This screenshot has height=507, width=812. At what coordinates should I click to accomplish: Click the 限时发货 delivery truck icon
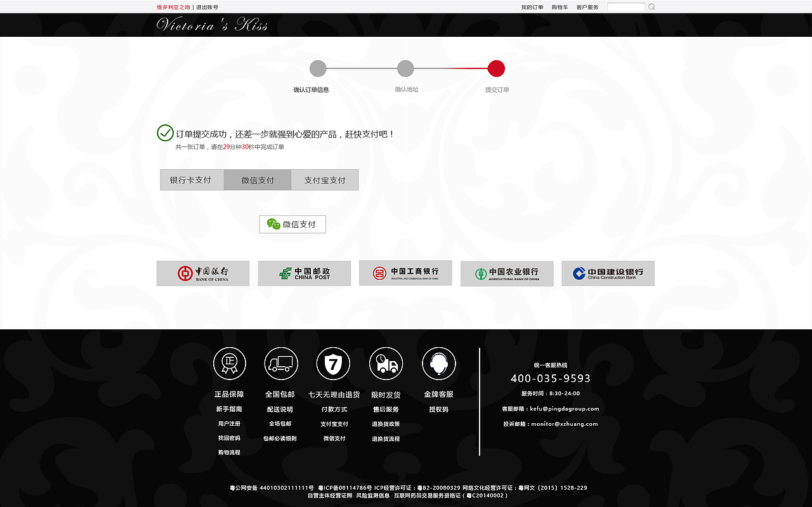pyautogui.click(x=386, y=364)
